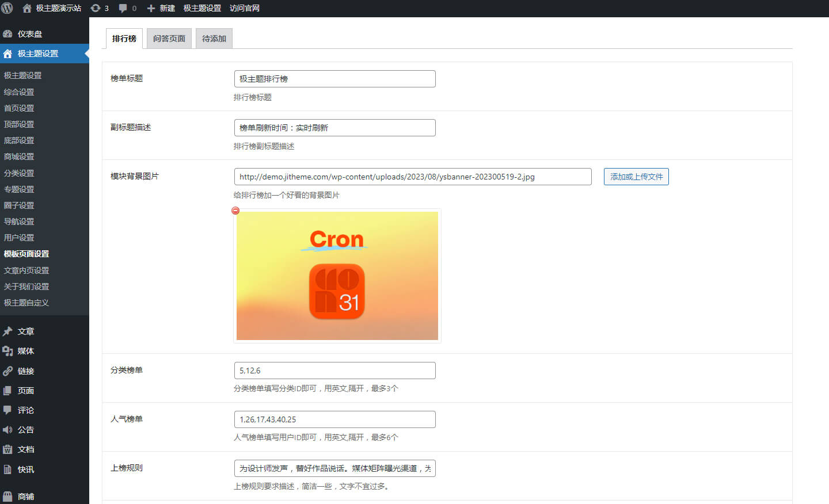Open 链接 links menu icon

pyautogui.click(x=7, y=371)
